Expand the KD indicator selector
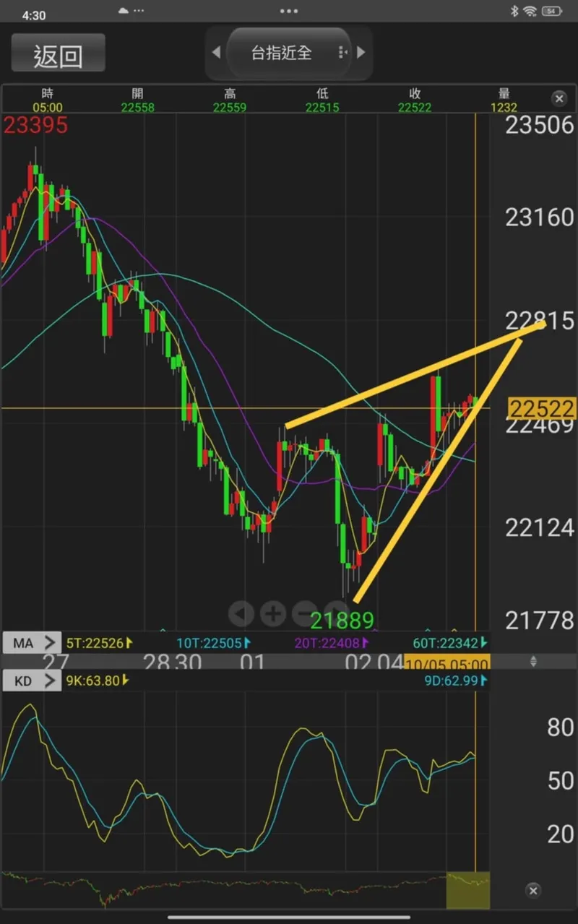The width and height of the screenshot is (578, 924). point(32,680)
